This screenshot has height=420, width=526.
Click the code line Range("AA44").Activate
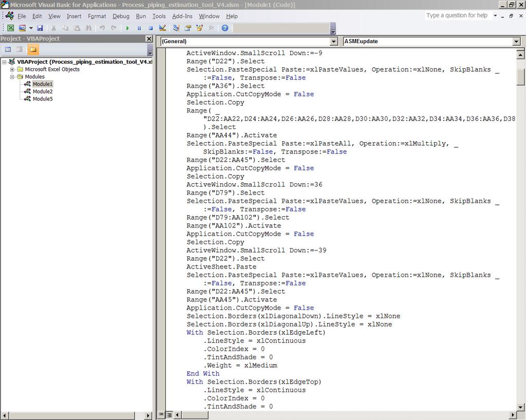pyautogui.click(x=232, y=136)
